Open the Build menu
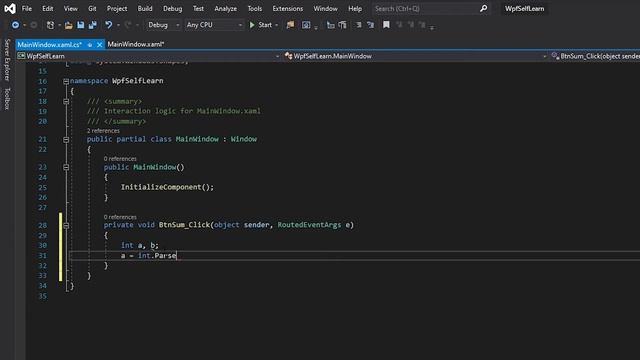 [x=145, y=9]
